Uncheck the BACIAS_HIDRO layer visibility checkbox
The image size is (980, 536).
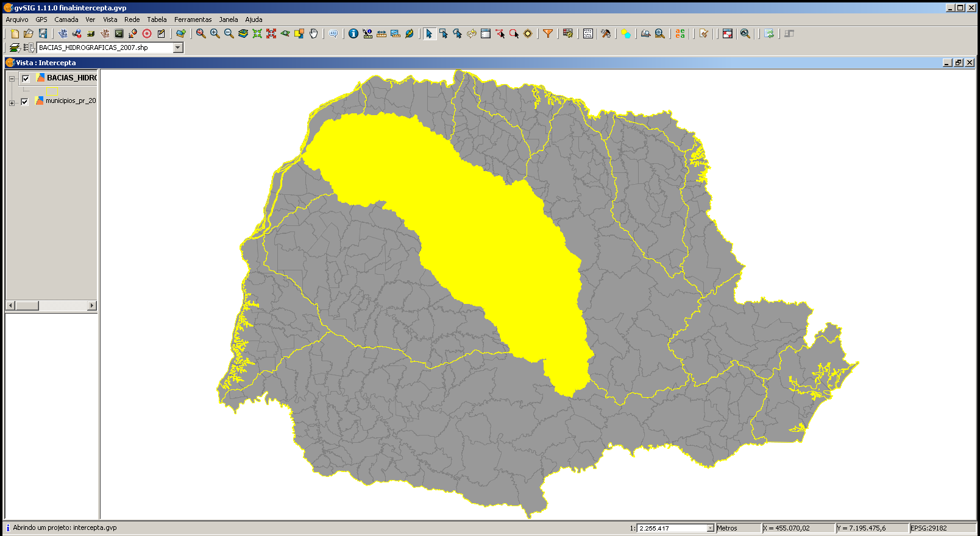point(26,78)
